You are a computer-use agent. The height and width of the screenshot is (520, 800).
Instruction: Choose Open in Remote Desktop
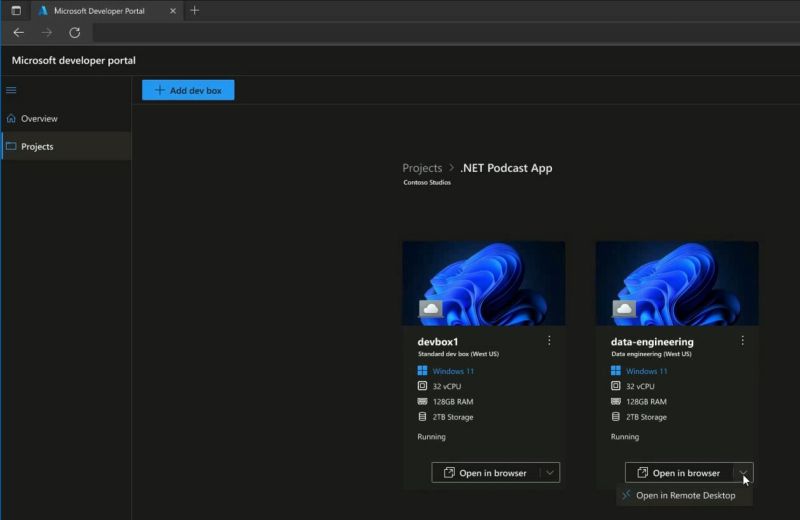pos(684,496)
